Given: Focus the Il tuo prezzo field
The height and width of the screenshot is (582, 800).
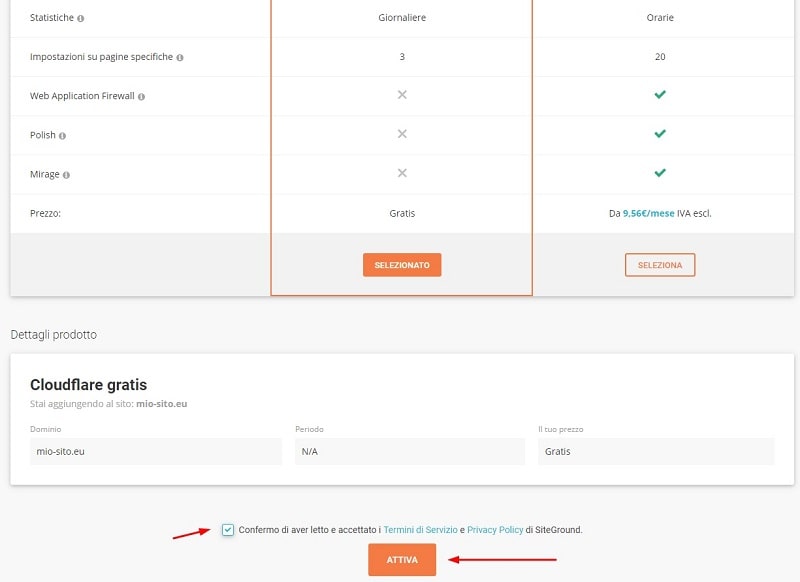Looking at the screenshot, I should click(x=656, y=451).
